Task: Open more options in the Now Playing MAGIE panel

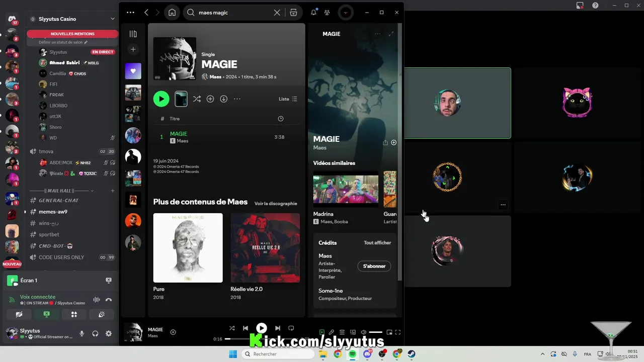Action: (378, 34)
